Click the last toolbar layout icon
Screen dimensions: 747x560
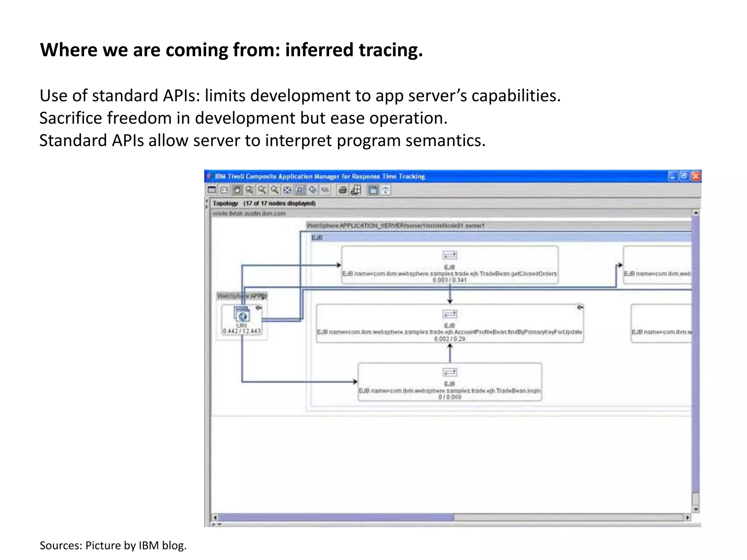386,190
